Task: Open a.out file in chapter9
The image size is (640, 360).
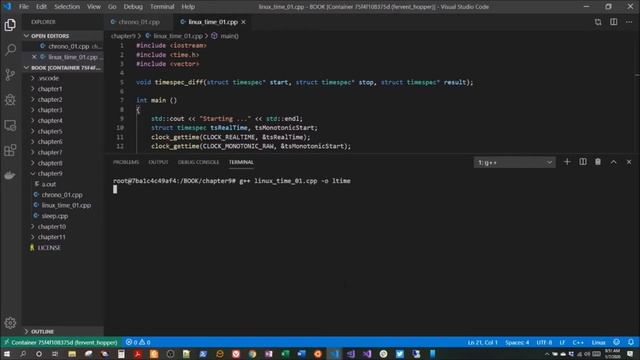Action: coord(49,184)
